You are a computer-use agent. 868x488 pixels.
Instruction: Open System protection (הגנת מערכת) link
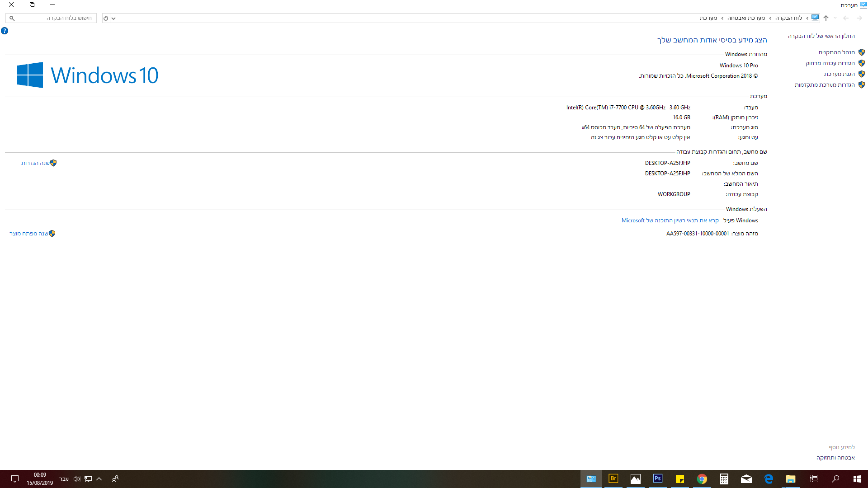[839, 74]
